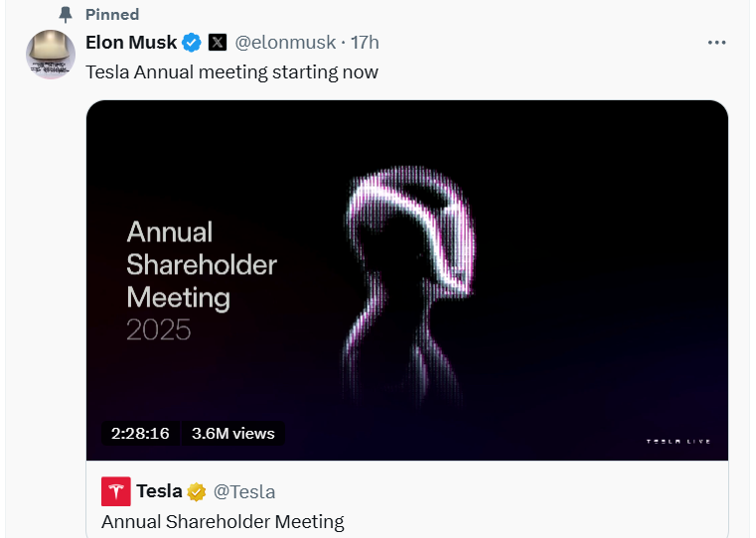Click the blue verified badge by Elon Musk
756x538 pixels.
[x=193, y=43]
